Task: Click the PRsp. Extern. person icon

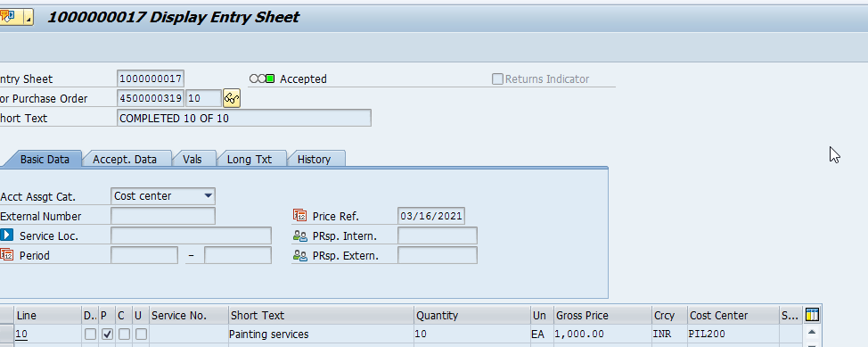Action: click(x=299, y=255)
